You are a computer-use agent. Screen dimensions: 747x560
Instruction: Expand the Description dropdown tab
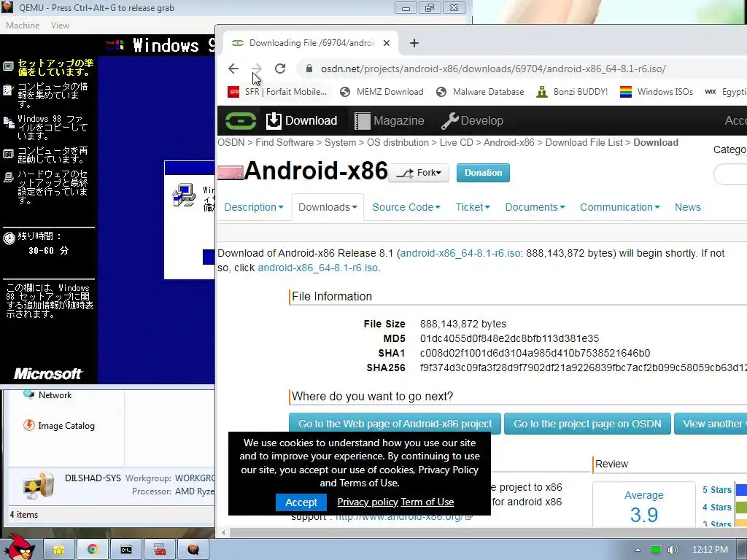point(253,207)
